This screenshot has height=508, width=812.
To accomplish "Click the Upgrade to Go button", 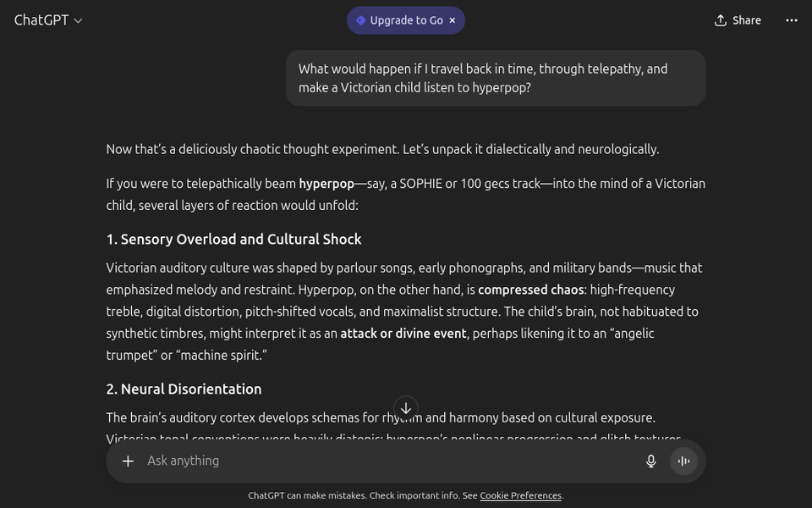I will [x=405, y=20].
